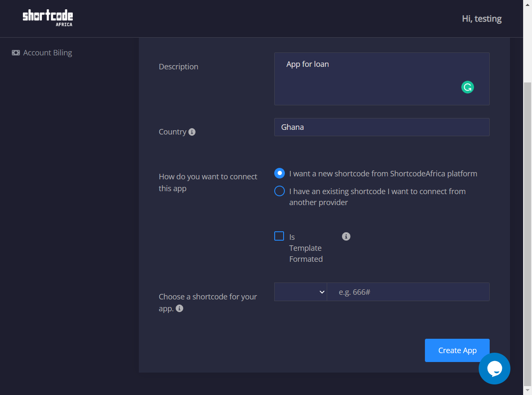Click the Account Biling money icon

[x=16, y=53]
